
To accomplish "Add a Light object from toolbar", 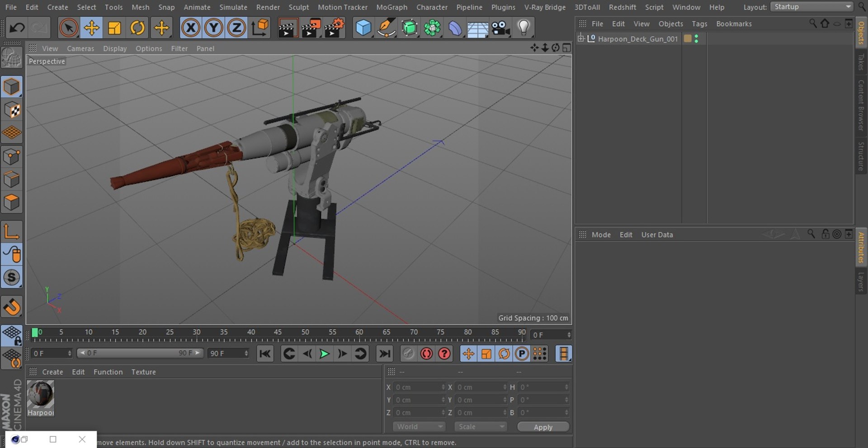I will point(524,28).
